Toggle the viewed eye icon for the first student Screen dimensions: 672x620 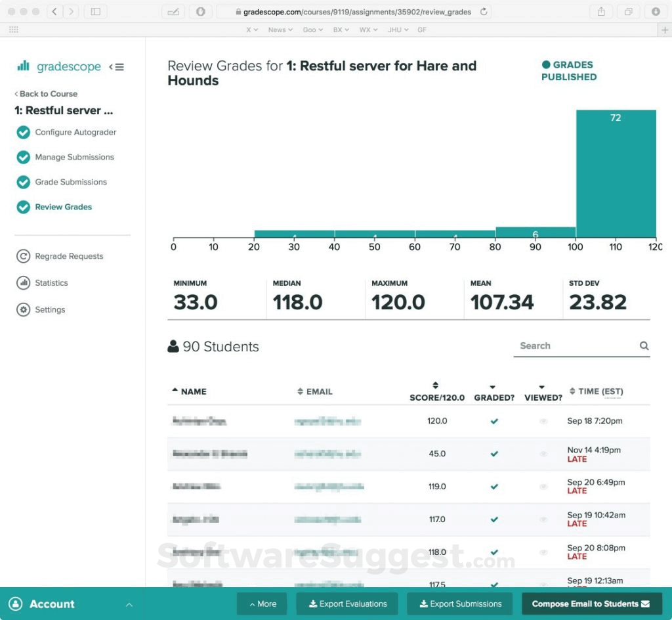pos(543,421)
